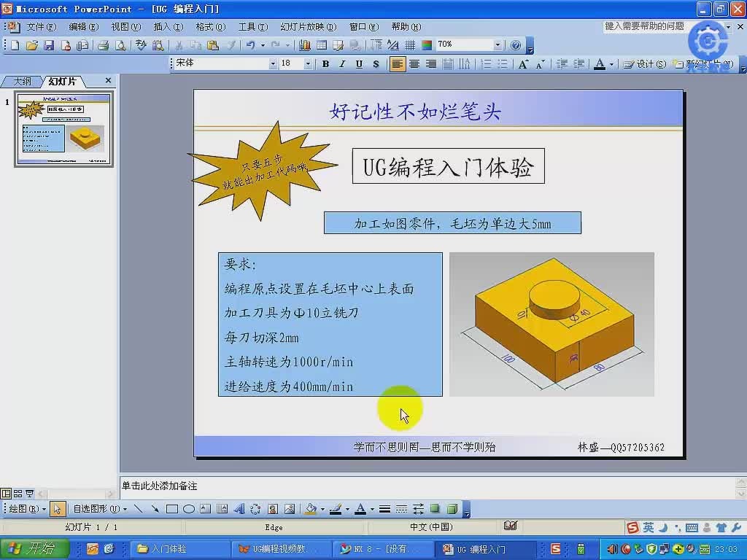
Task: Expand the Undo history dropdown arrow
Action: 263,45
